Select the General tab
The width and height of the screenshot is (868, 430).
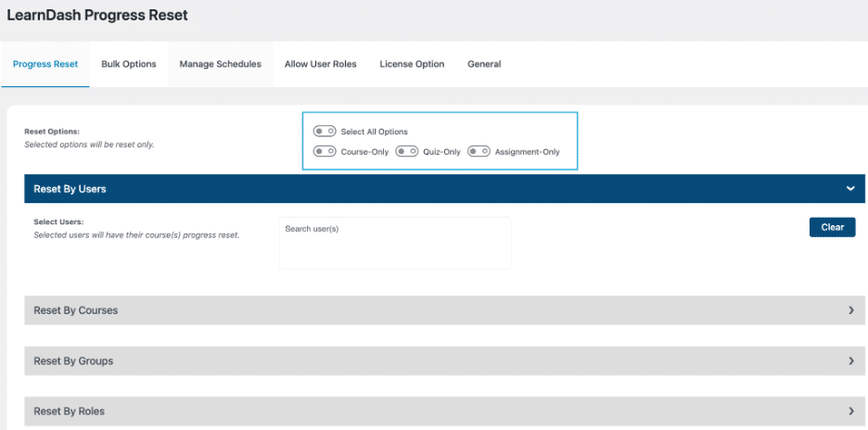pos(484,64)
